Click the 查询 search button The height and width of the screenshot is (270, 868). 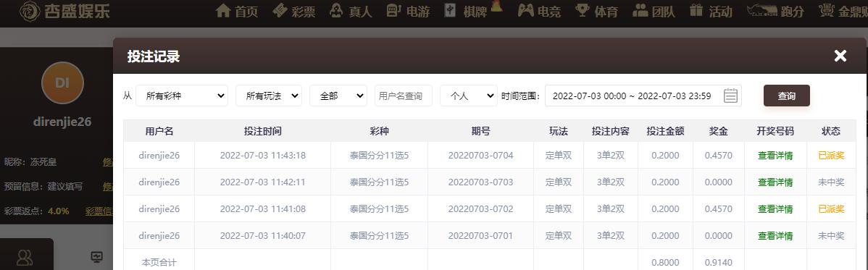[x=787, y=96]
